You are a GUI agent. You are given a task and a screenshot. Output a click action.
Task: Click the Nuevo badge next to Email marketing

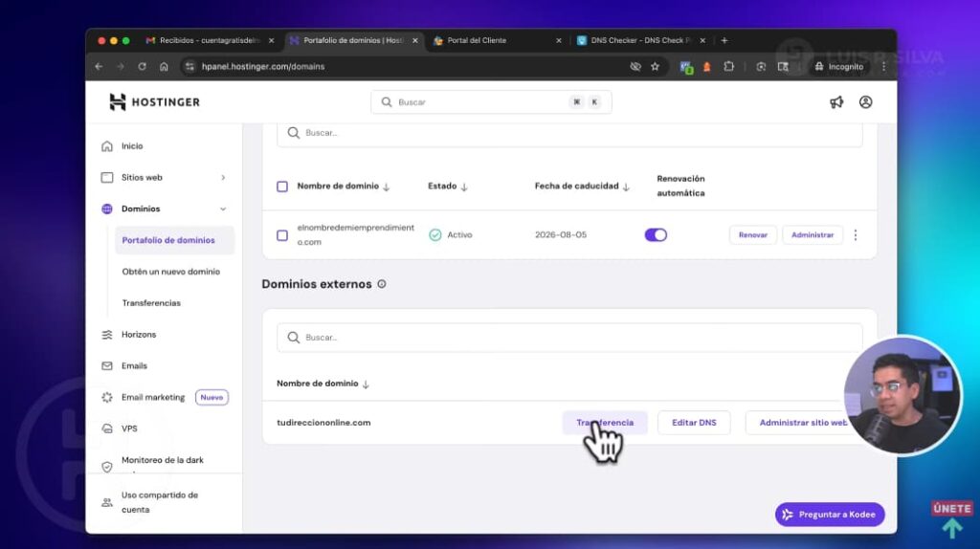pos(212,397)
